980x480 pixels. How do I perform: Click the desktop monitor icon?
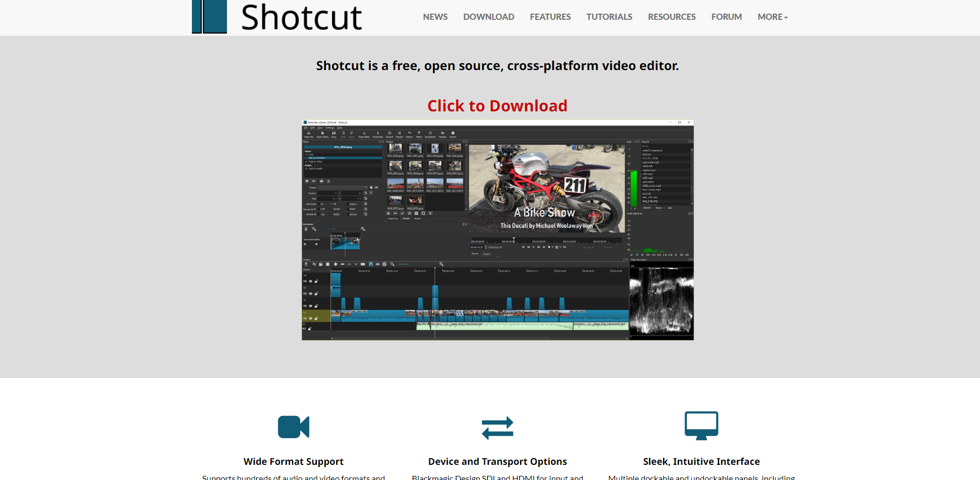tap(701, 426)
